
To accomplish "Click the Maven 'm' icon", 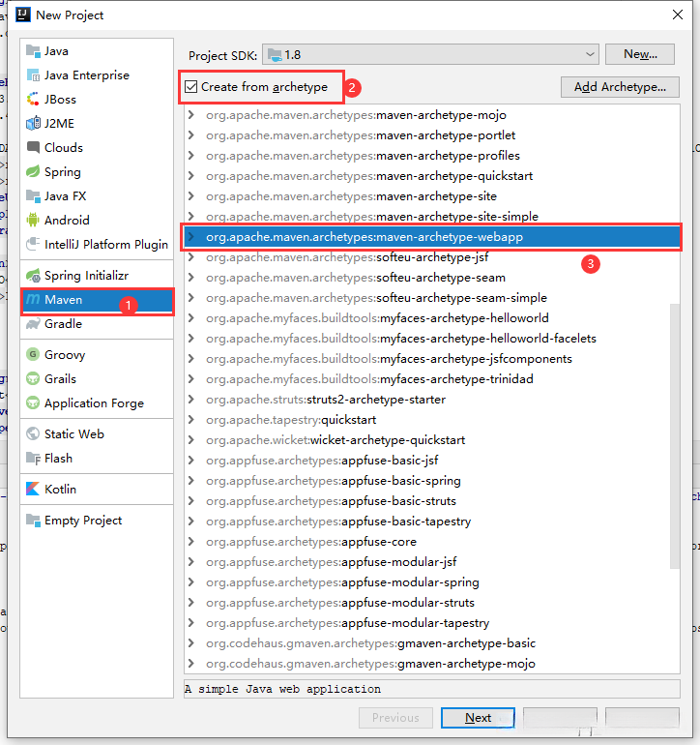I will tap(33, 299).
